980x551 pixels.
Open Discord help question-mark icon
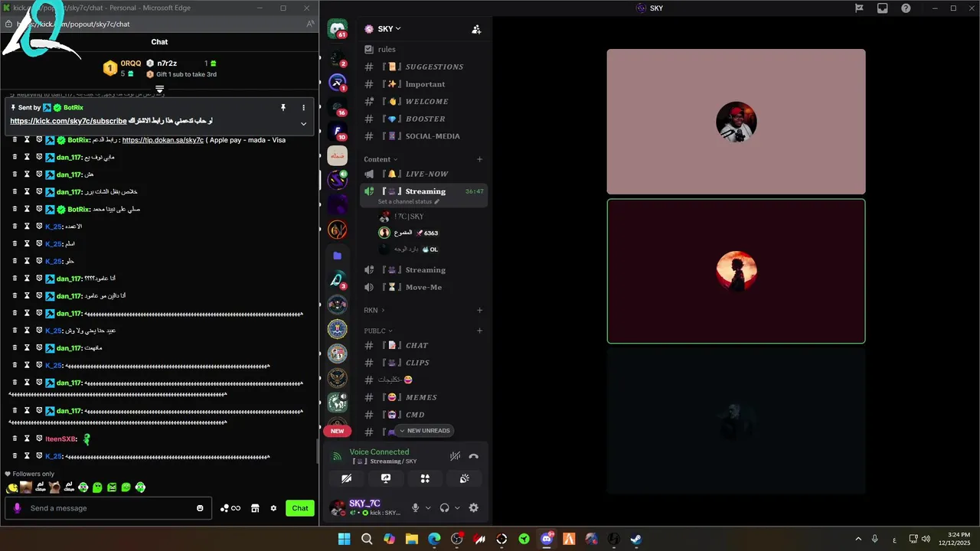(906, 8)
